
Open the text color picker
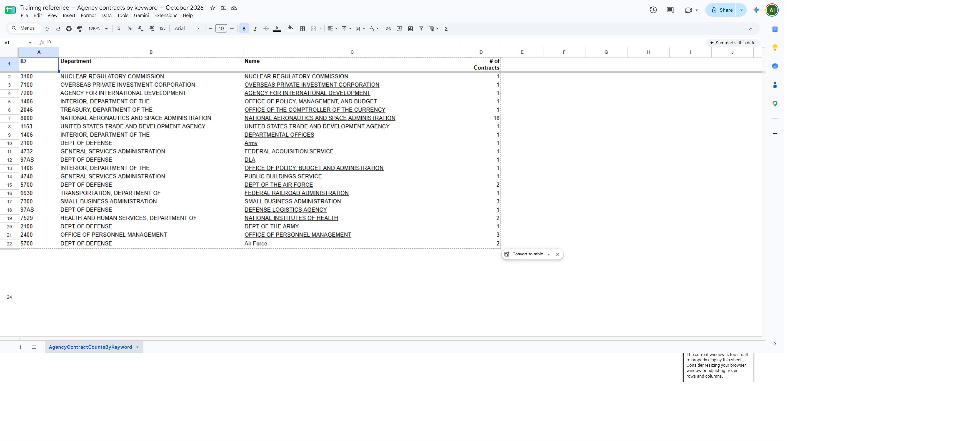[x=277, y=29]
